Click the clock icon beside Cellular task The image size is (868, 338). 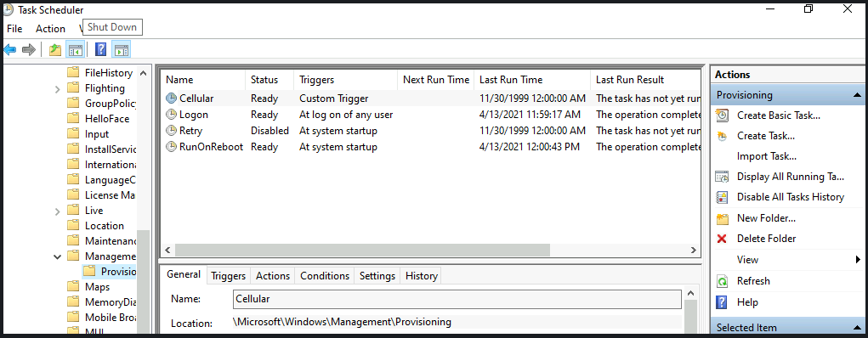(x=172, y=99)
